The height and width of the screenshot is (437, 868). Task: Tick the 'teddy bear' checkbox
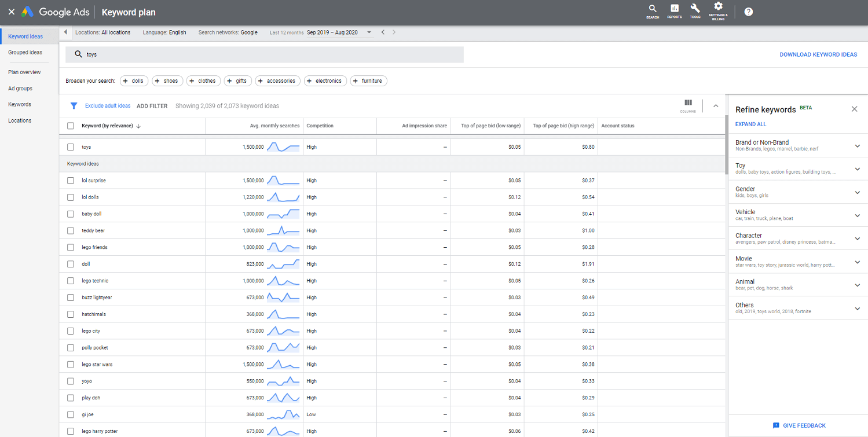(x=71, y=231)
